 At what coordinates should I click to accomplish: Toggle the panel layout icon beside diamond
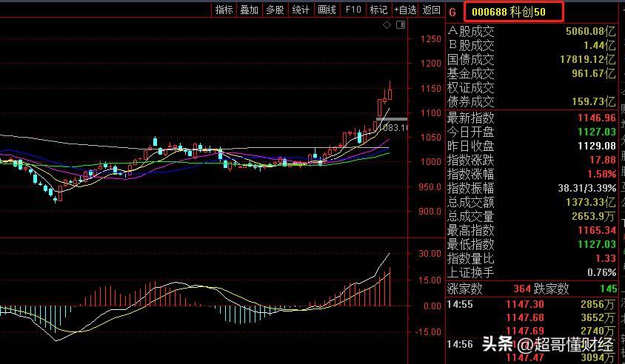click(x=401, y=25)
